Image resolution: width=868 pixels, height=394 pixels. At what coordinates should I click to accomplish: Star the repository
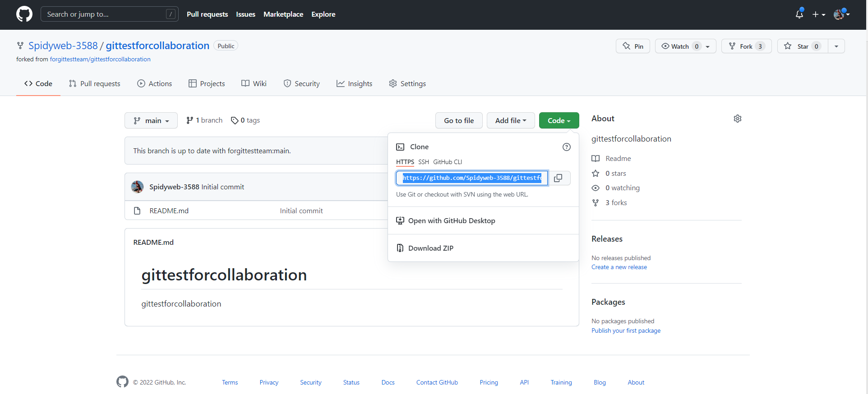(x=803, y=46)
